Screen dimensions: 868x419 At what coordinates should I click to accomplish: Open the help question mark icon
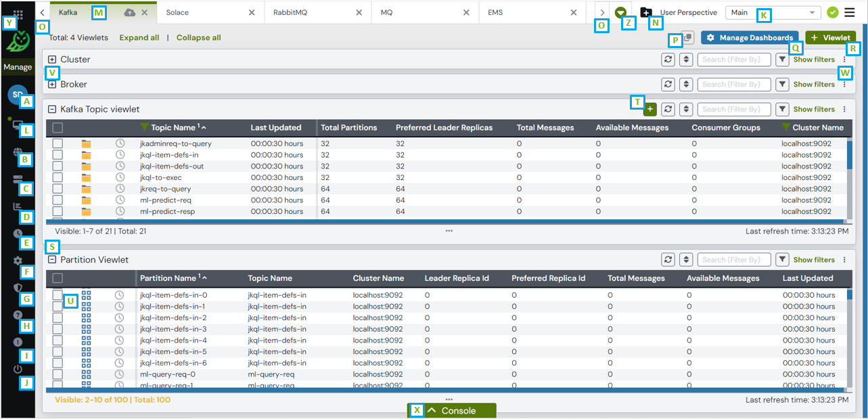click(x=18, y=315)
